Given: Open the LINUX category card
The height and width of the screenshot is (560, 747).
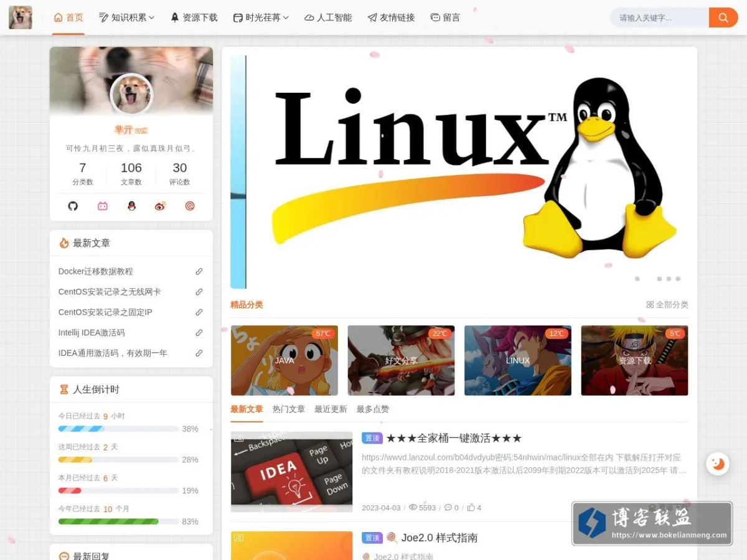Looking at the screenshot, I should (518, 360).
